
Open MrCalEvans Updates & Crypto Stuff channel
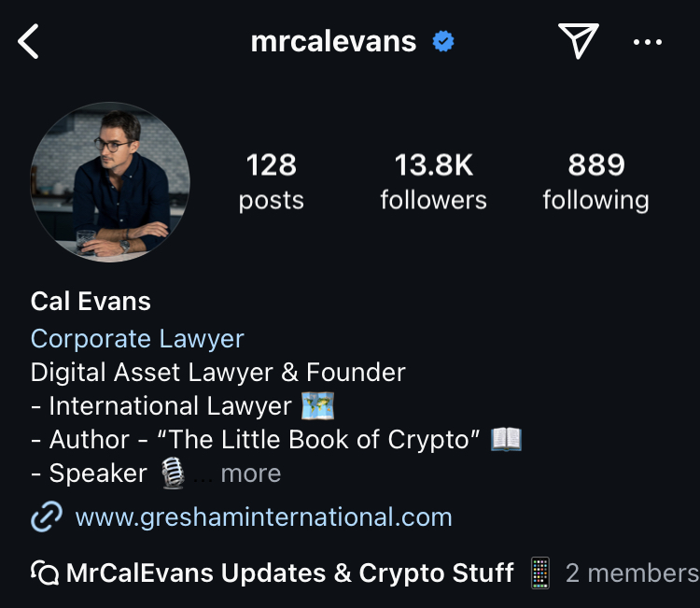289,573
